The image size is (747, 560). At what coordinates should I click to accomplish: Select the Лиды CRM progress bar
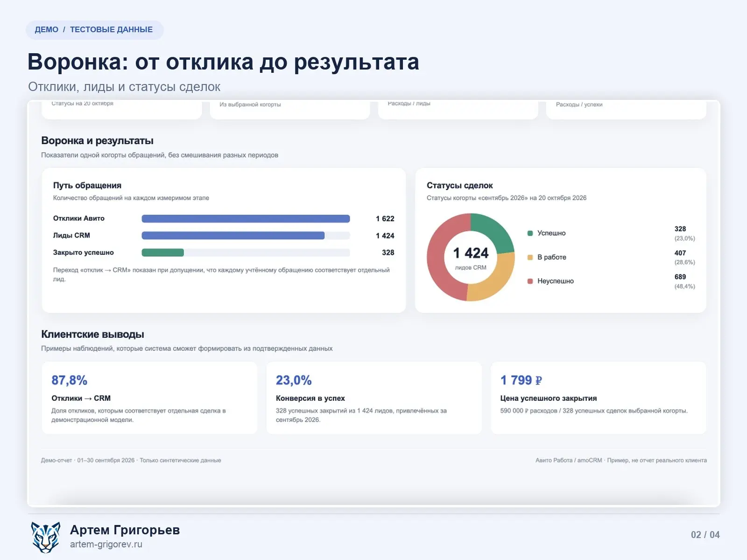[246, 236]
